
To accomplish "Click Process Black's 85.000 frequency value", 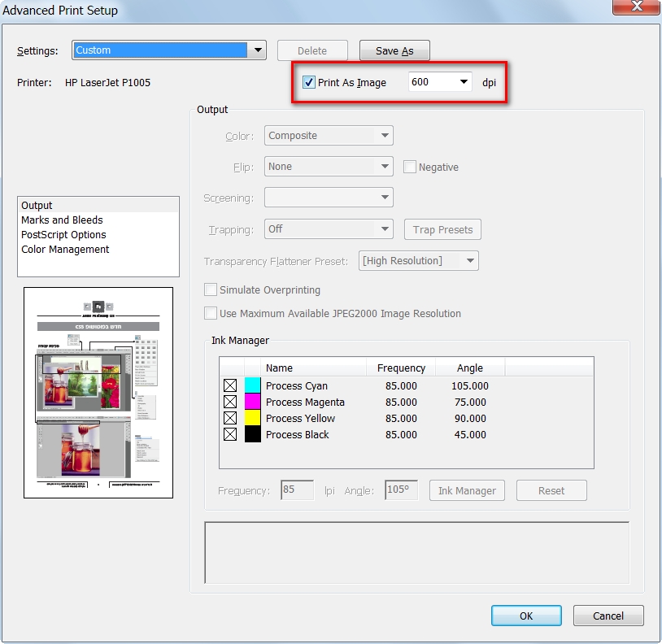I will [x=401, y=435].
